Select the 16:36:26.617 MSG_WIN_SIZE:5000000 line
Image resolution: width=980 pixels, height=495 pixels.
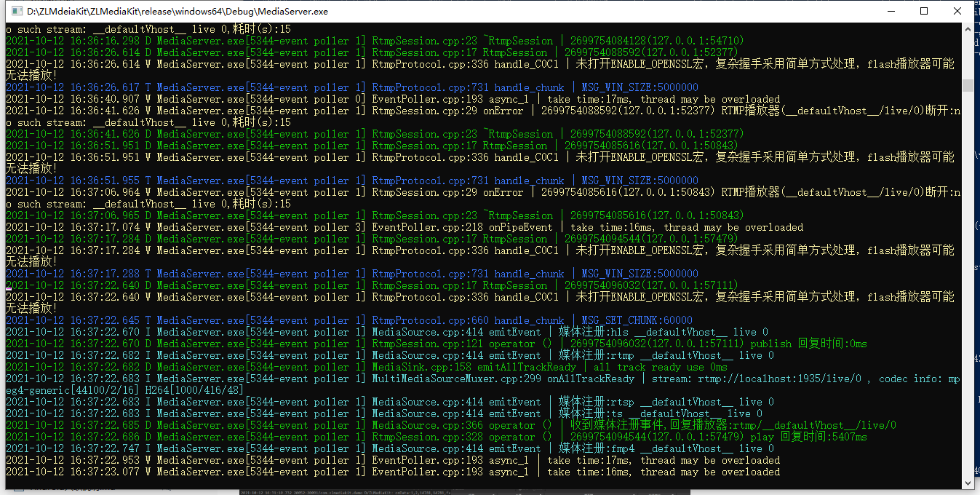coord(352,87)
